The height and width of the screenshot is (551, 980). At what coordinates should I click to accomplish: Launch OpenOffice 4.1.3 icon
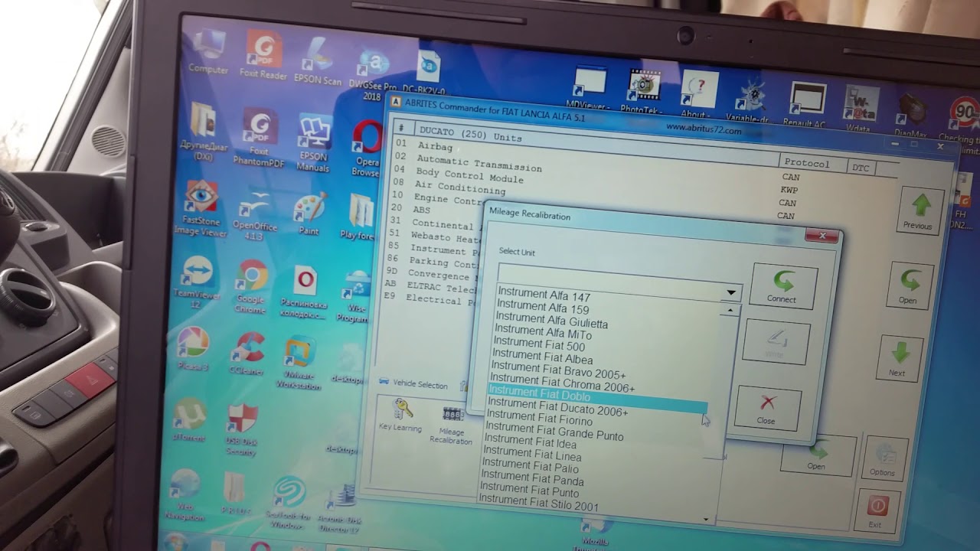(256, 217)
